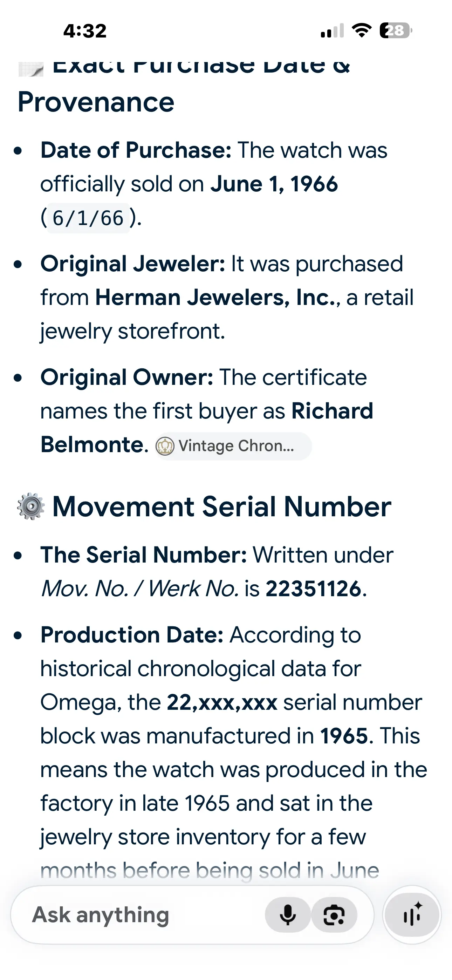Image resolution: width=452 pixels, height=980 pixels.
Task: Tap the microphone voice input icon
Action: [x=288, y=915]
